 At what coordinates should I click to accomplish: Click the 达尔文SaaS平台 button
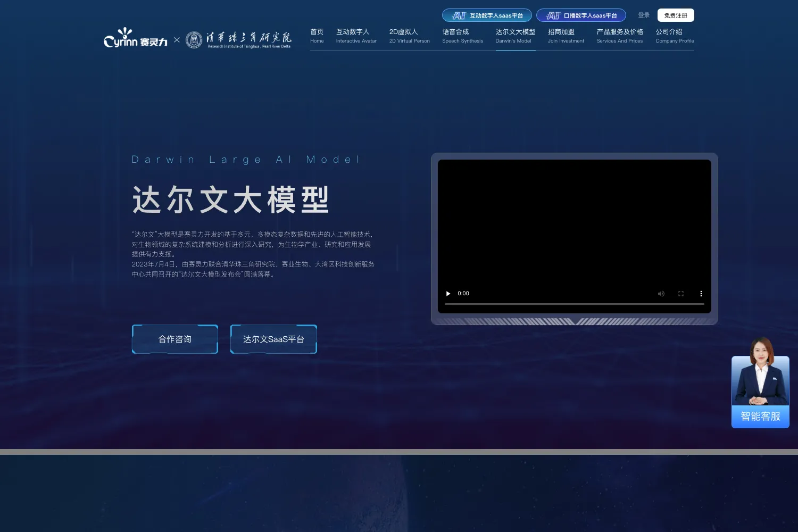(x=273, y=339)
